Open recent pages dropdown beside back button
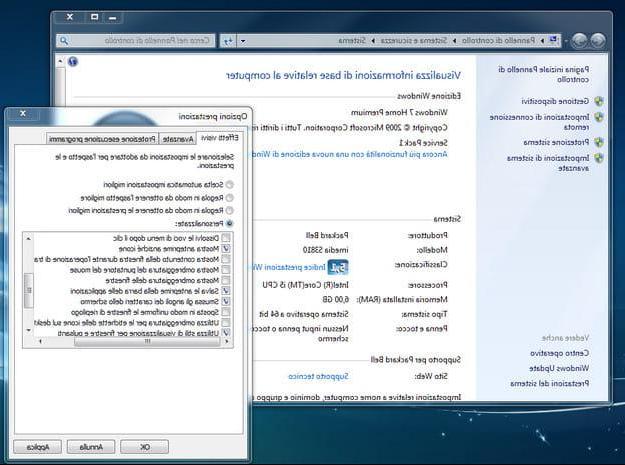625x465 pixels. (566, 41)
